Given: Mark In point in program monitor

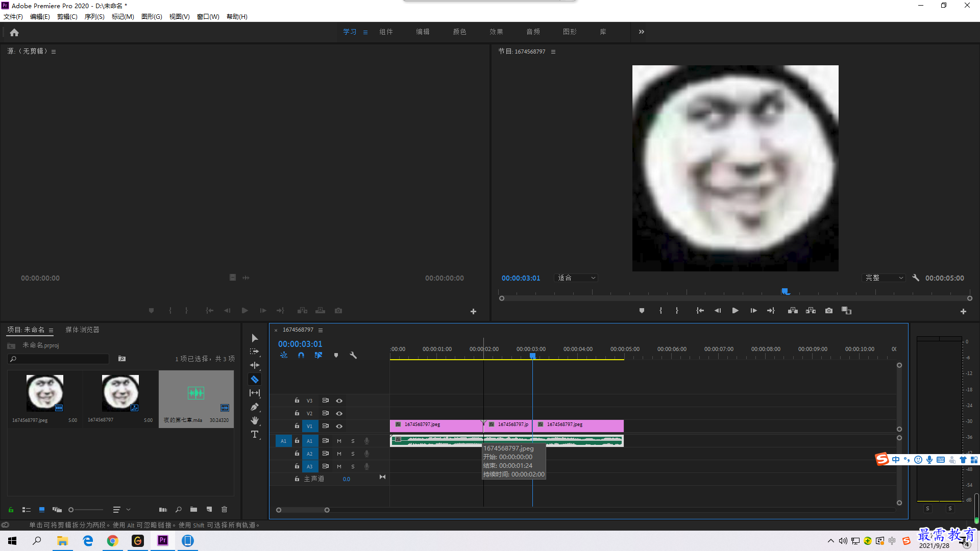Looking at the screenshot, I should point(660,311).
